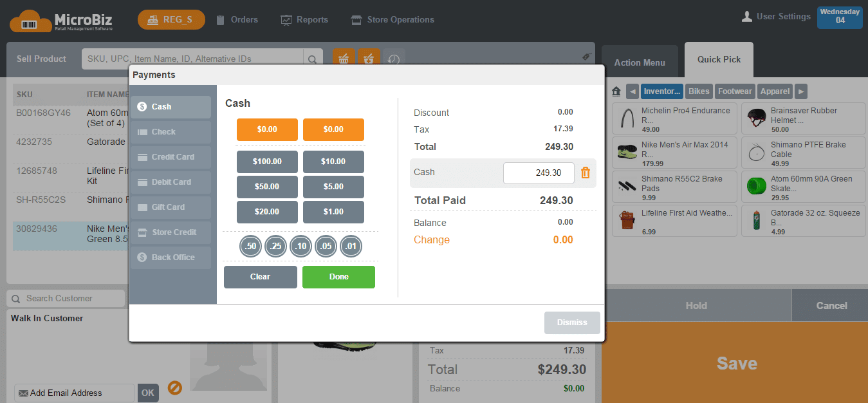
Task: Open the Store Operations menu
Action: (392, 19)
